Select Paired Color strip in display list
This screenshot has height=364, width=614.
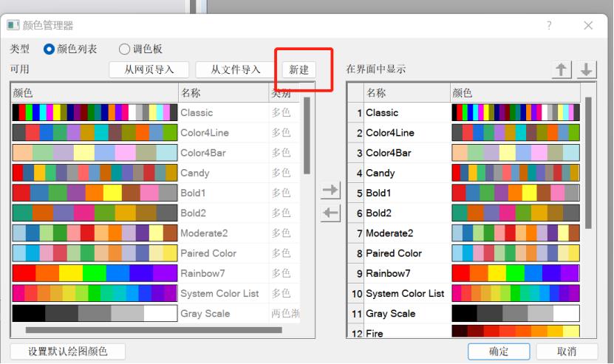pos(516,253)
